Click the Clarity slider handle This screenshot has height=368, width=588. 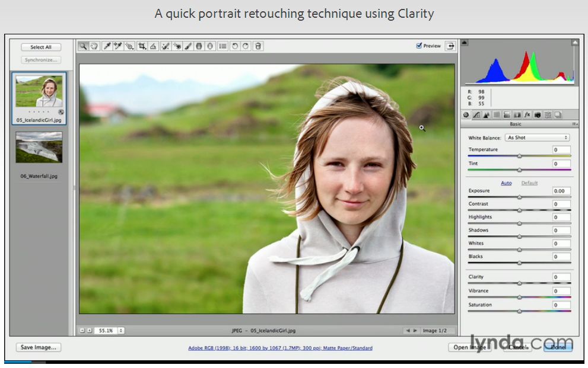[x=519, y=283]
